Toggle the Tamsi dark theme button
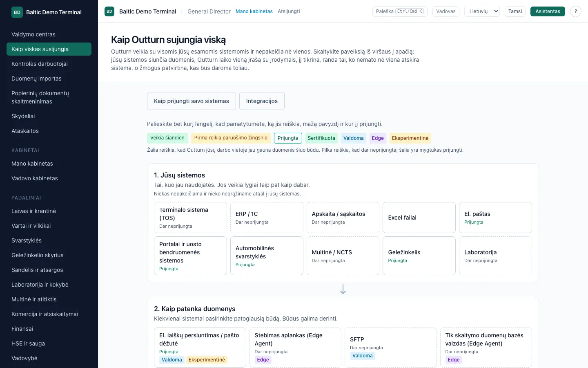588x368 pixels. click(x=515, y=11)
